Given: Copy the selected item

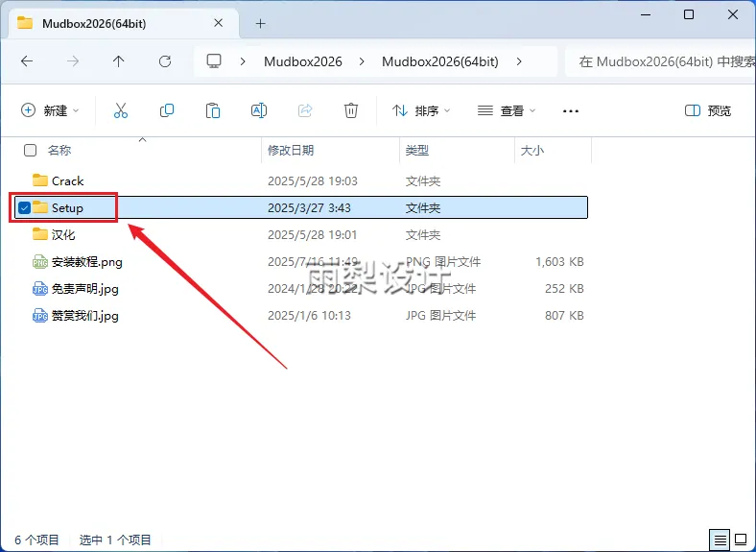Looking at the screenshot, I should pos(167,110).
